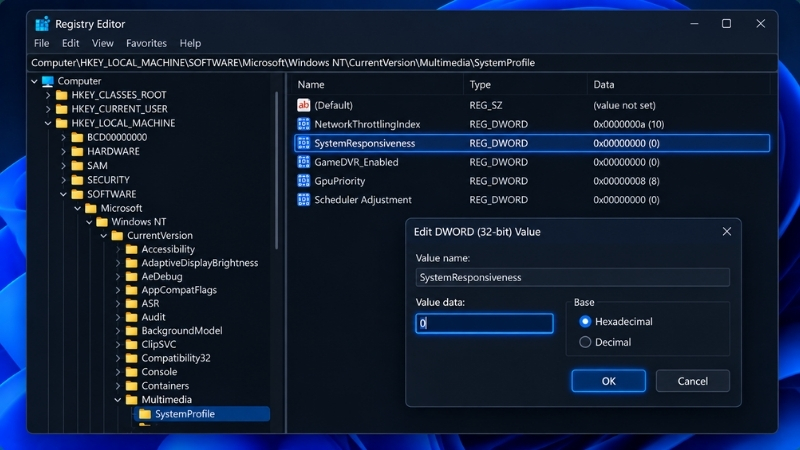Click the HKEY_LOCAL_MACHINE folder icon
The width and height of the screenshot is (800, 450).
[x=62, y=123]
